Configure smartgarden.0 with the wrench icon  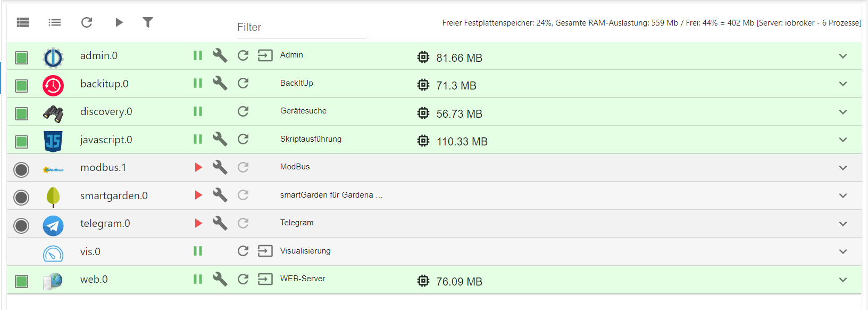tap(220, 195)
